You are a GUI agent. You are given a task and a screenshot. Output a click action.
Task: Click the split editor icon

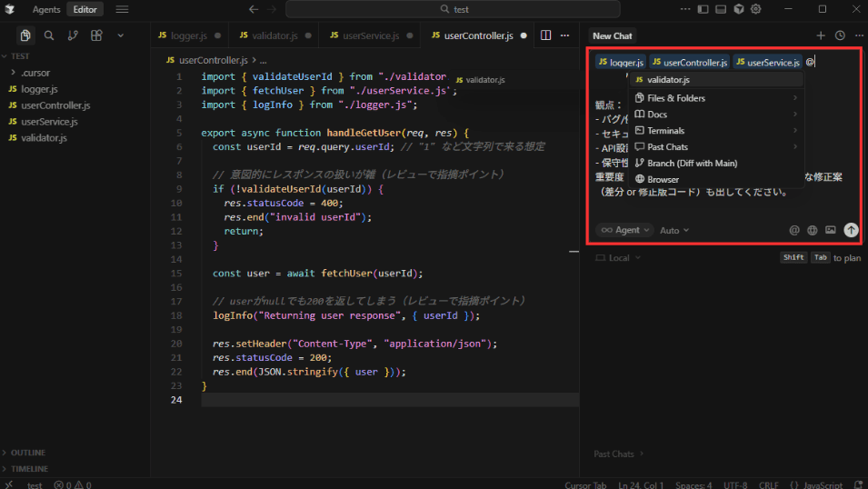point(545,35)
